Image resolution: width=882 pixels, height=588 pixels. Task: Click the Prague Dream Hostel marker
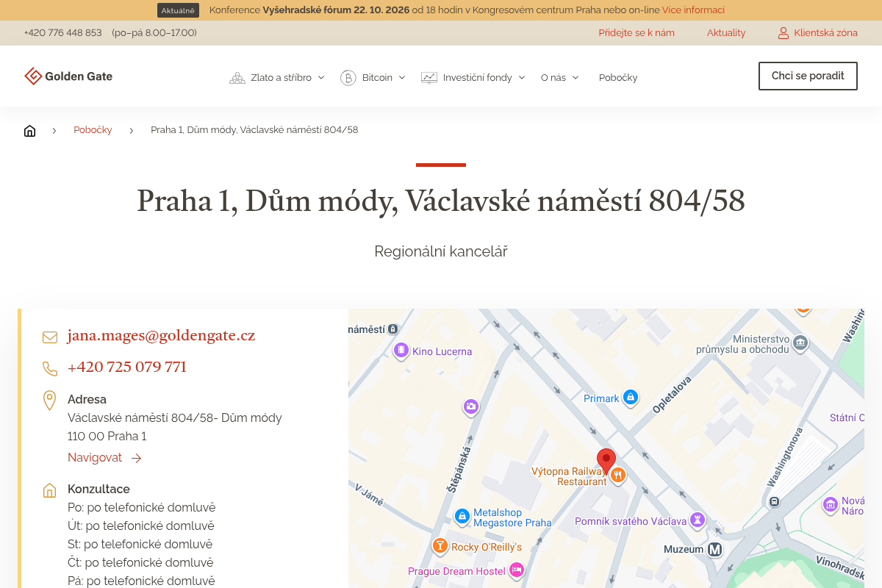pyautogui.click(x=517, y=570)
